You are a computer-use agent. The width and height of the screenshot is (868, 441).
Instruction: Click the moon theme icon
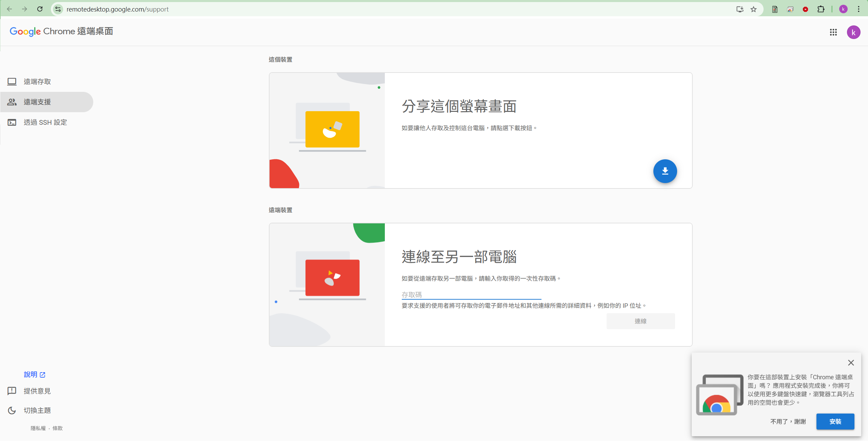click(12, 410)
